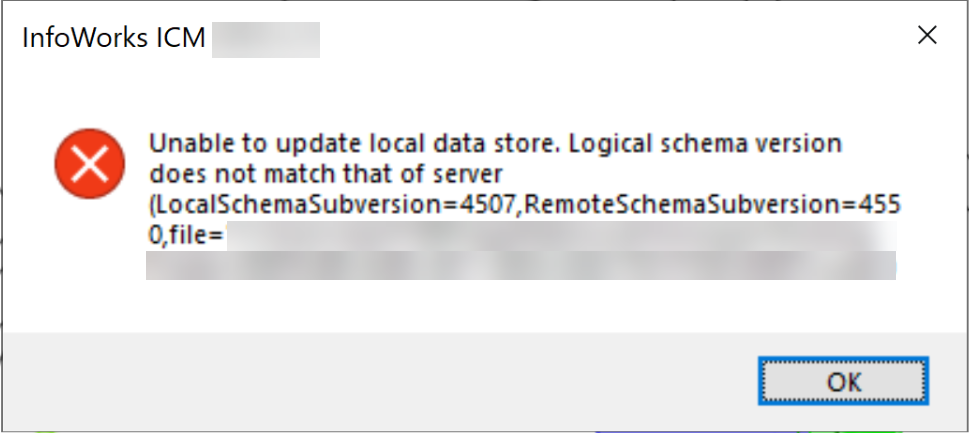The image size is (969, 433).
Task: Click 'does not match that of server' line
Action: tap(323, 173)
